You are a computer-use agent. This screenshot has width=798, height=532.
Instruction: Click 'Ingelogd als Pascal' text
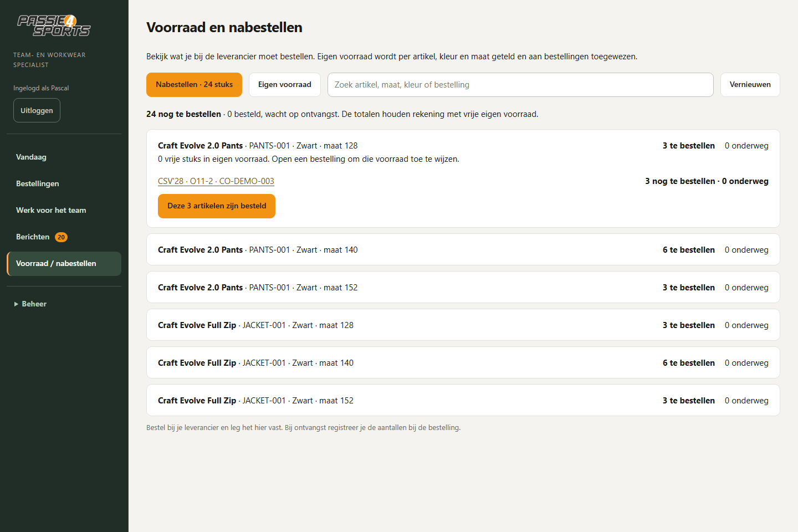41,88
